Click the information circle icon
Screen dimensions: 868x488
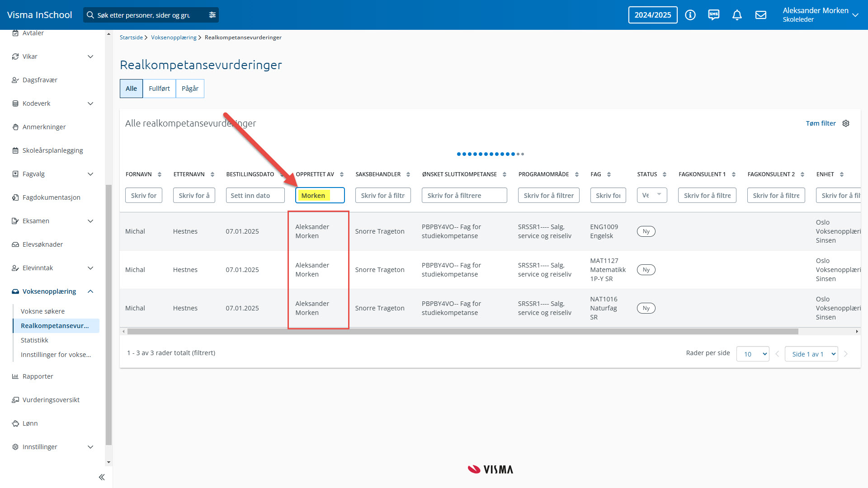[x=690, y=15]
